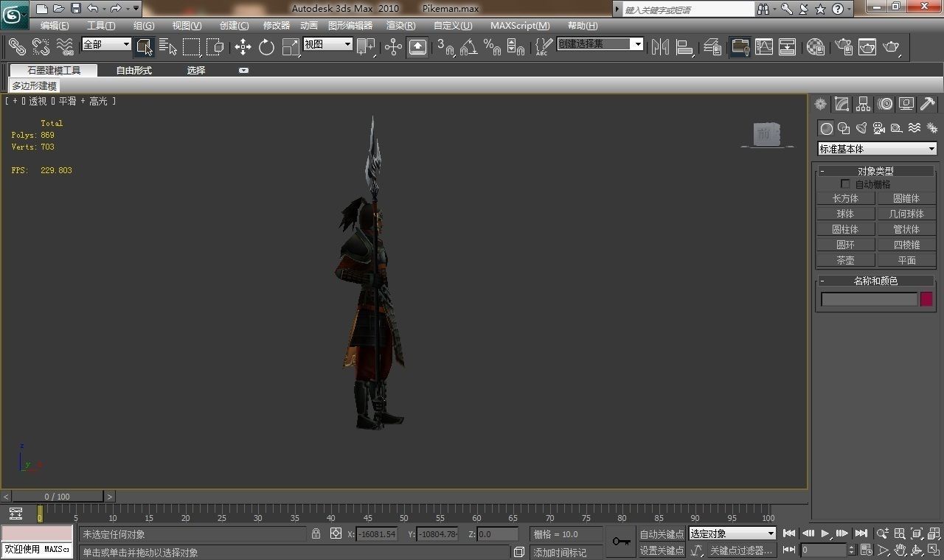The image size is (944, 560).
Task: Click the Set Keys large key button
Action: [x=621, y=542]
